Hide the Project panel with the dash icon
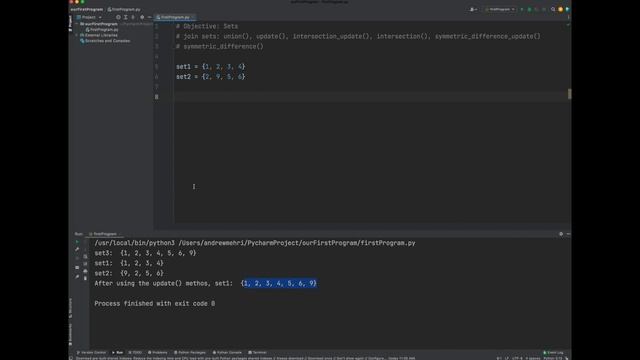The width and height of the screenshot is (640, 360). (x=149, y=17)
